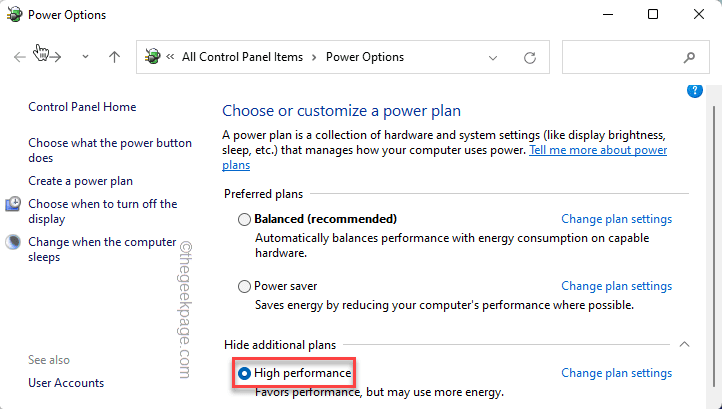Change plan settings for Power saver
The width and height of the screenshot is (722, 409).
click(616, 286)
